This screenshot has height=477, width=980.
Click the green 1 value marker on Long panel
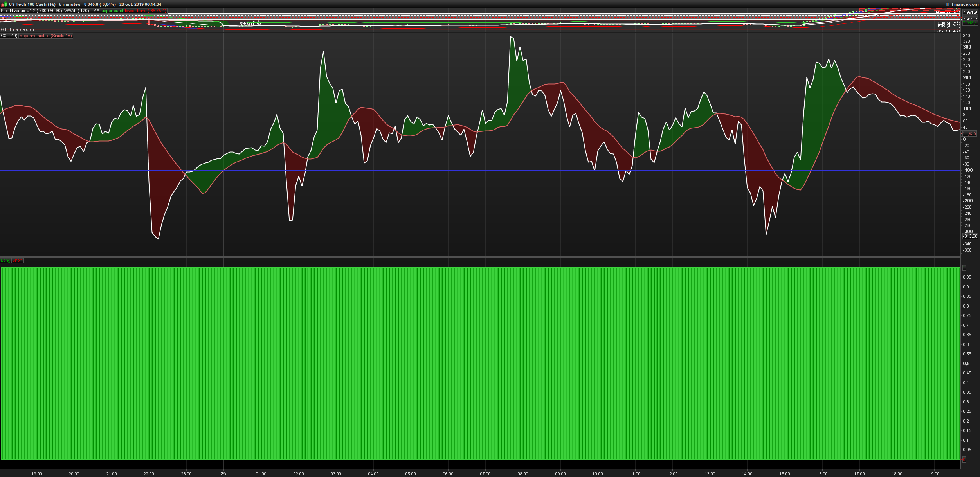pos(964,268)
